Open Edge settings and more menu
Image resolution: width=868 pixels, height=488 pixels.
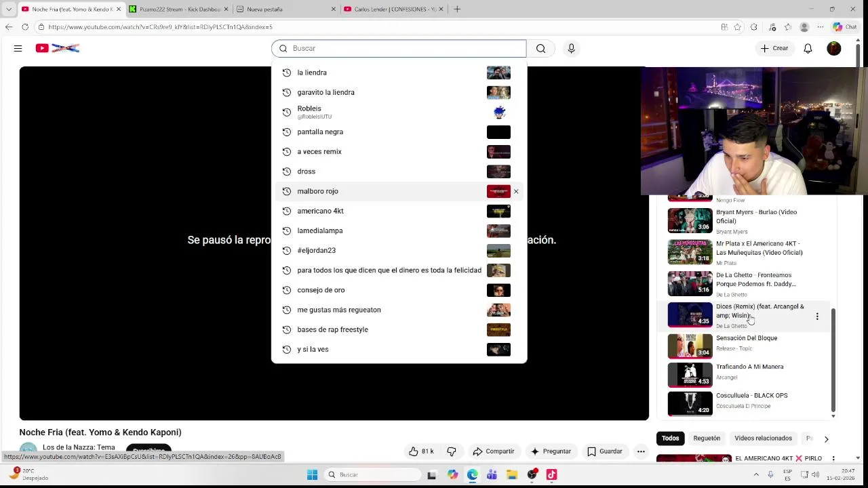(821, 27)
